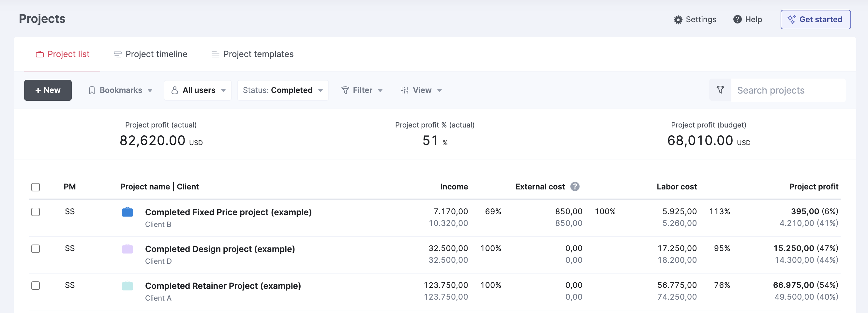Image resolution: width=868 pixels, height=313 pixels.
Task: Check the Completed Fixed Price project checkbox
Action: 36,212
